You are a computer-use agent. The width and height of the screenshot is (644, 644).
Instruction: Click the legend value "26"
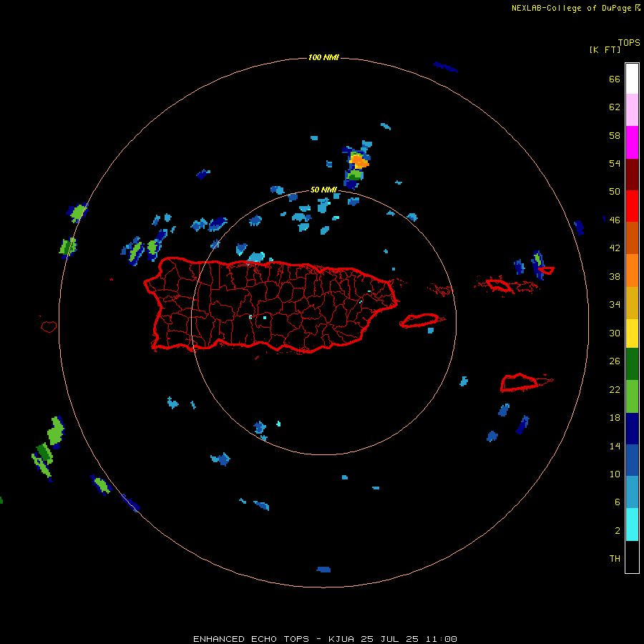[615, 361]
